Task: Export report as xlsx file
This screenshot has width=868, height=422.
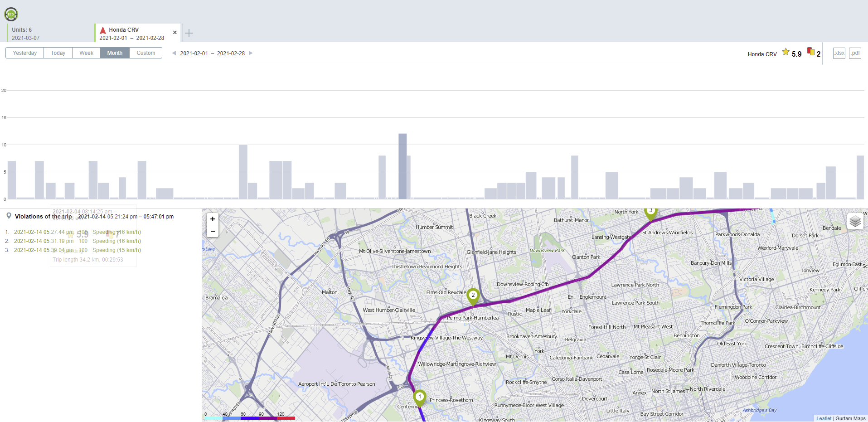Action: tap(839, 53)
